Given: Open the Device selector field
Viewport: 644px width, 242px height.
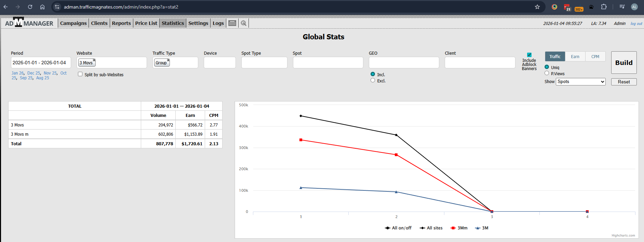Looking at the screenshot, I should click(220, 63).
